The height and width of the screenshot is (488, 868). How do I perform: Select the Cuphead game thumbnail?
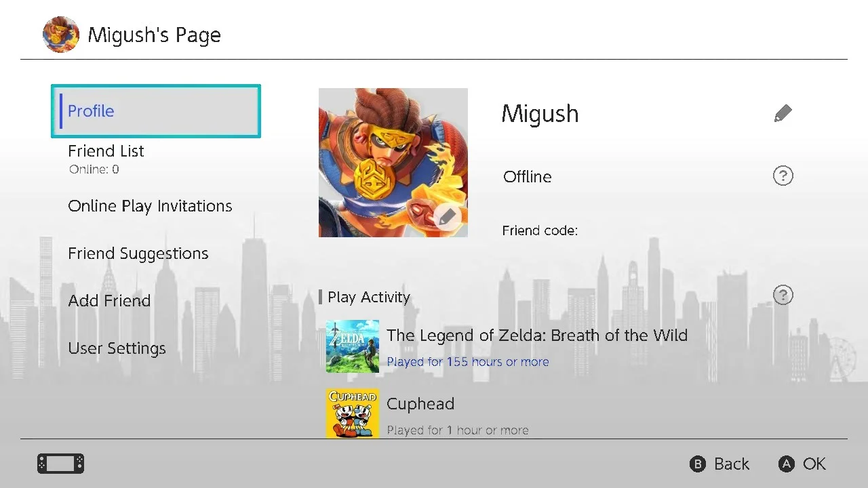(353, 413)
